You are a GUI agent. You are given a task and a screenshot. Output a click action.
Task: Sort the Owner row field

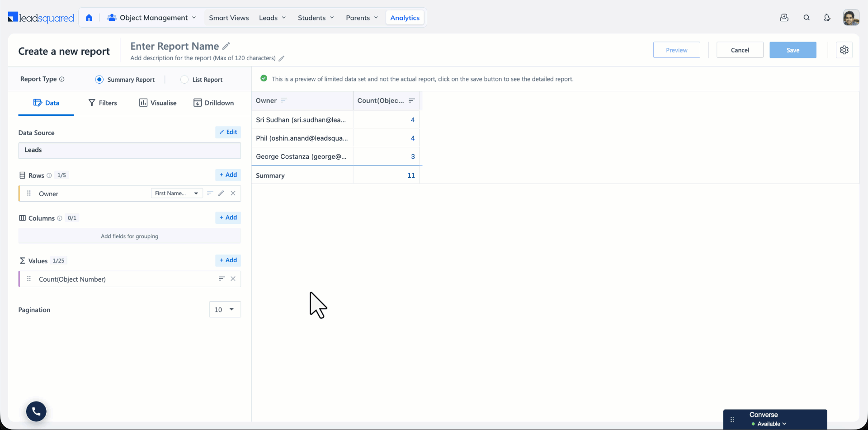pyautogui.click(x=210, y=193)
